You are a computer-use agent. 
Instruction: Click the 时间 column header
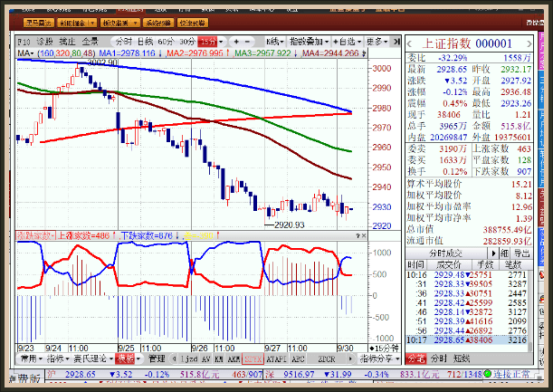click(x=416, y=264)
